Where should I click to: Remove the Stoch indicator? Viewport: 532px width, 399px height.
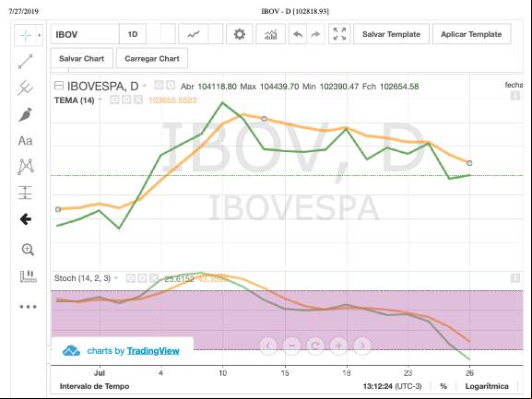(154, 278)
